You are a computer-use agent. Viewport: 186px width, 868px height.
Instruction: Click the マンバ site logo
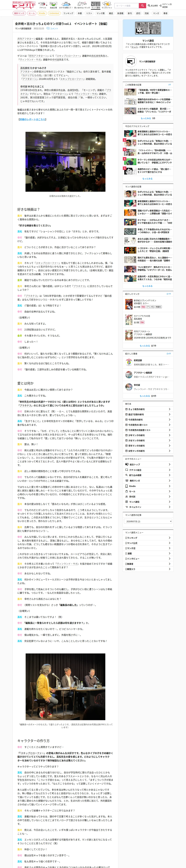pyautogui.click(x=24, y=5)
